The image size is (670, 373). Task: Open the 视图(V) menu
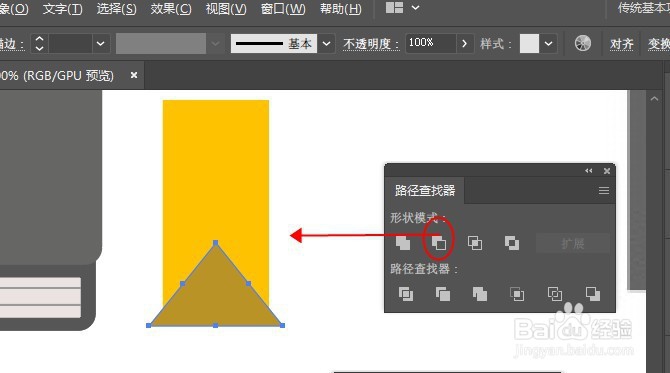226,9
